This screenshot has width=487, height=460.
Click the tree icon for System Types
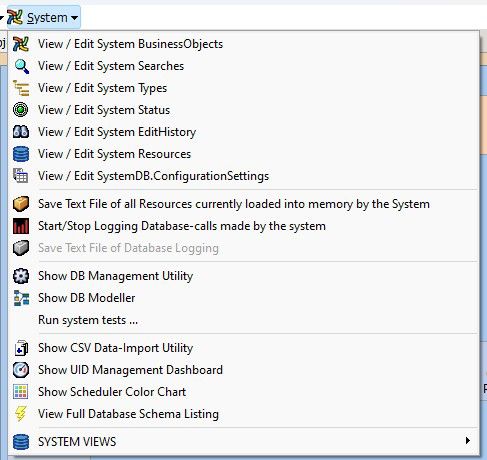click(21, 88)
